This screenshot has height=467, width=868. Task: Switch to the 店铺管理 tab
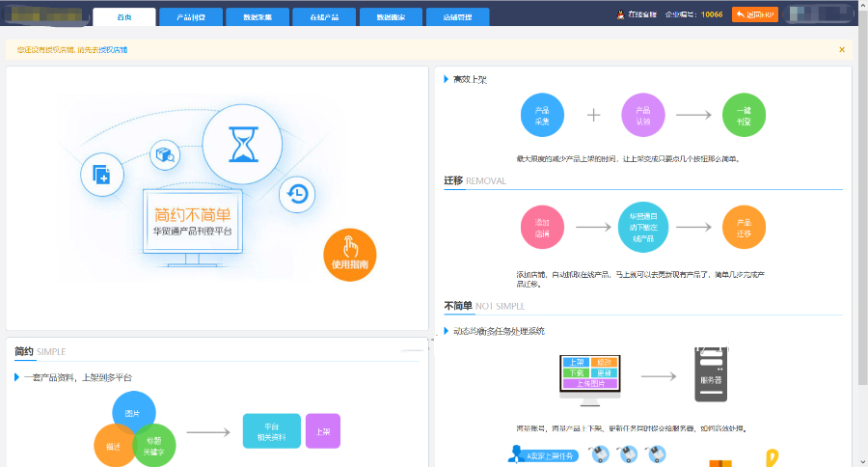458,16
